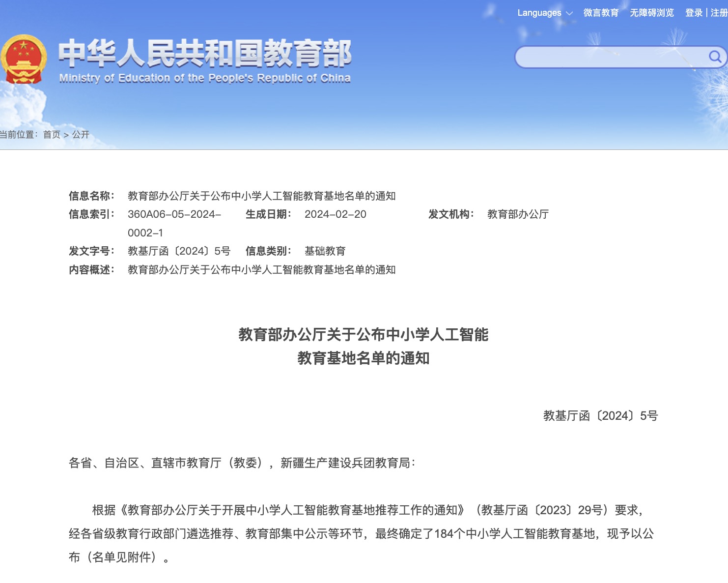Click the search magnifier icon

(714, 57)
